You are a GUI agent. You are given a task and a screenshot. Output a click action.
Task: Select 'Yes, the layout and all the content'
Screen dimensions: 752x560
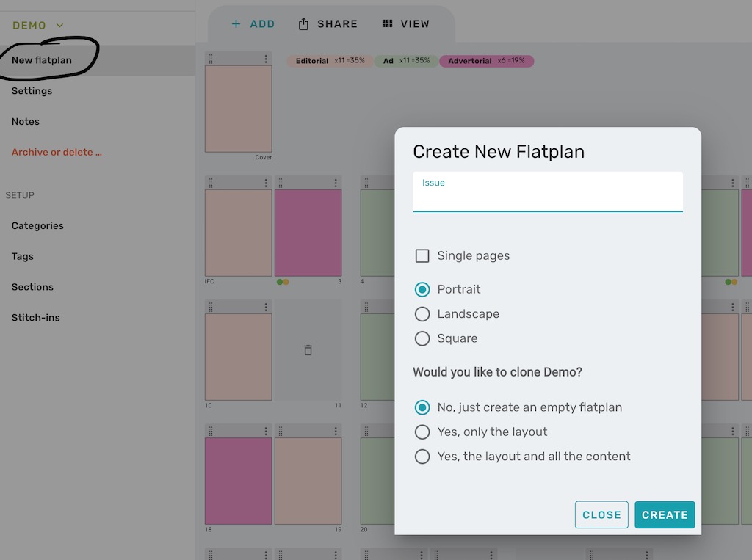click(x=422, y=457)
